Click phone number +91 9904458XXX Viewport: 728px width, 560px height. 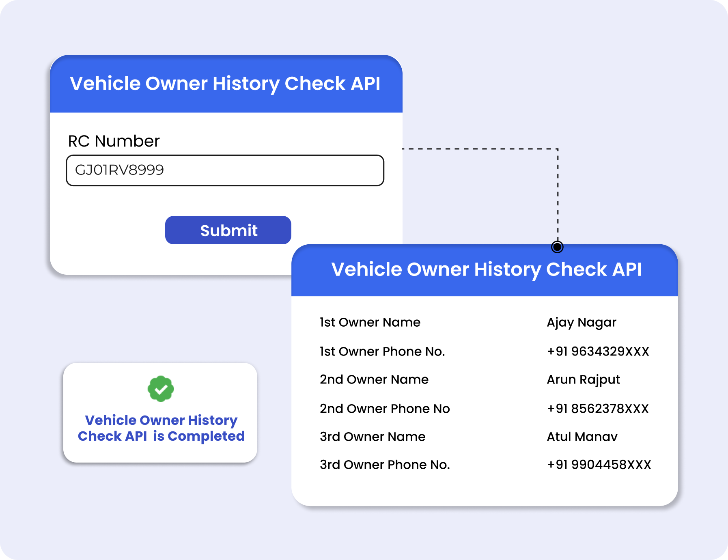point(599,465)
